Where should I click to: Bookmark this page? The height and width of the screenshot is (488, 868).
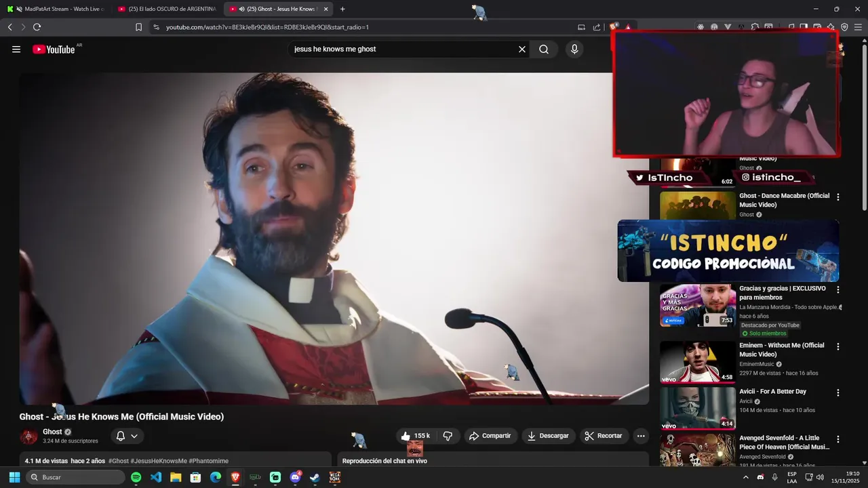pyautogui.click(x=138, y=27)
